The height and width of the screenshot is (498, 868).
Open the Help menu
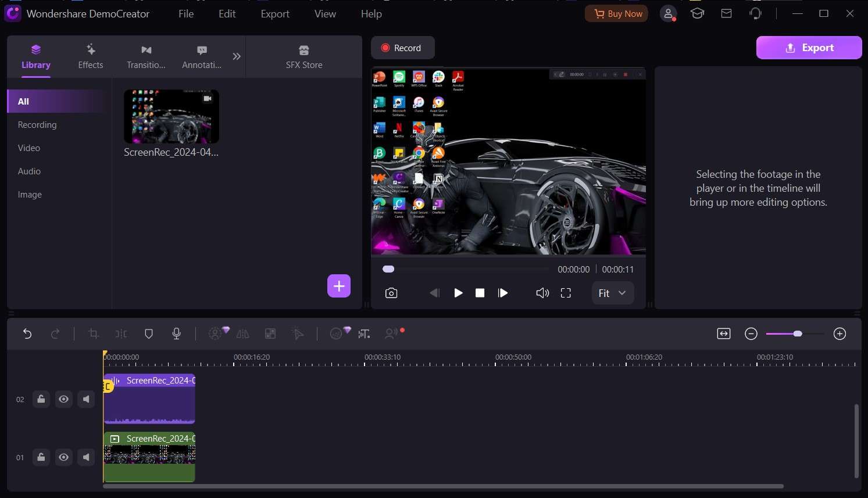(x=371, y=14)
